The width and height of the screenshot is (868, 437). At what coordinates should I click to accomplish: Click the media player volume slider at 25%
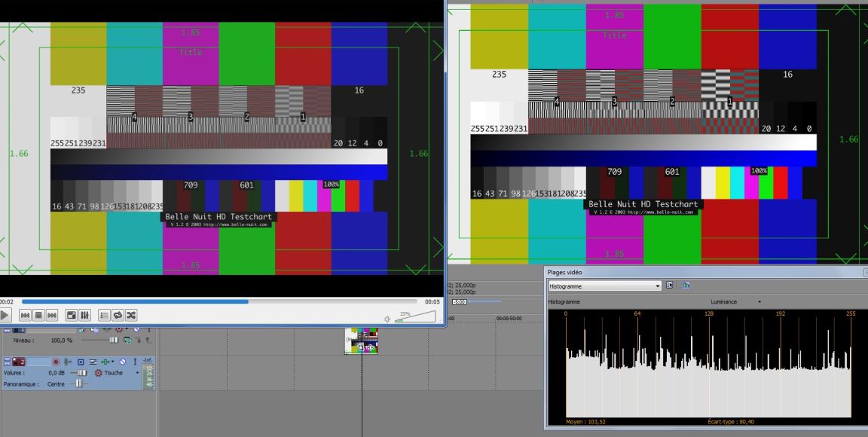415,316
